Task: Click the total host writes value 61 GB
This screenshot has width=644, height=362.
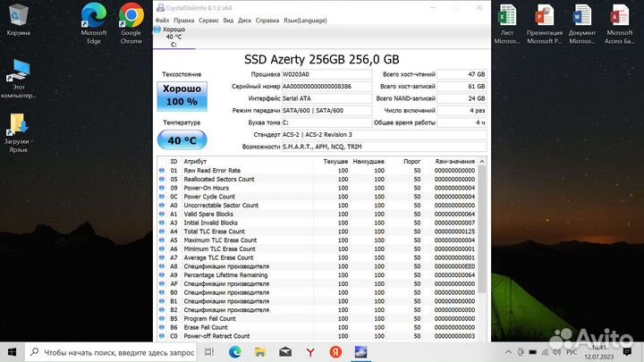Action: pyautogui.click(x=462, y=86)
